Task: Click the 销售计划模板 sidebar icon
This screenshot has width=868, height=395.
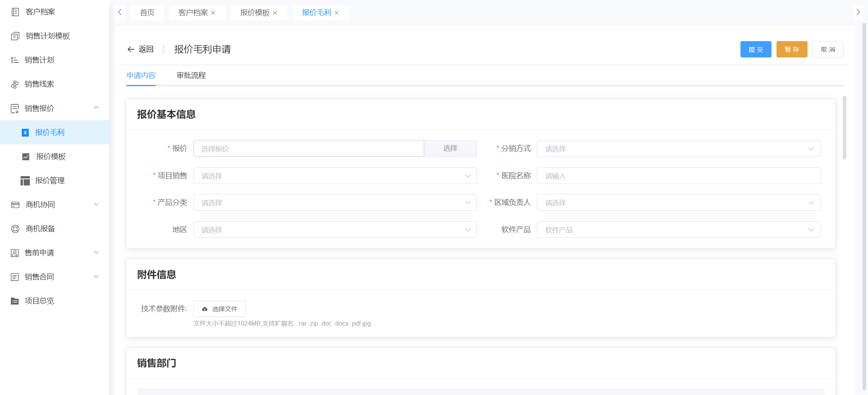Action: click(15, 36)
